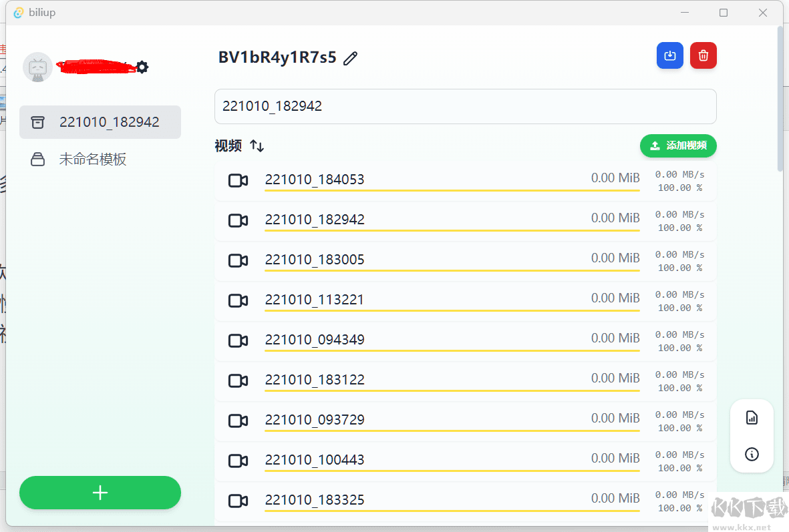Select video name 221010_183005
This screenshot has width=789, height=532.
[x=315, y=260]
